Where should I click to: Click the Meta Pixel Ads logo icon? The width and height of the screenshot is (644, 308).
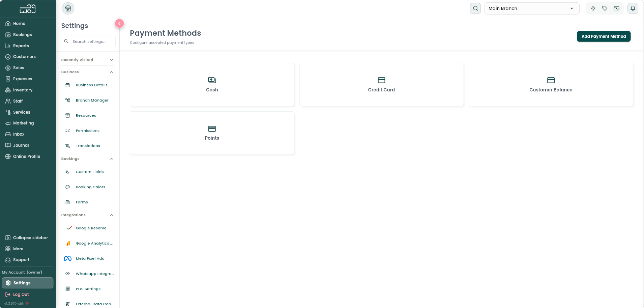tap(68, 258)
